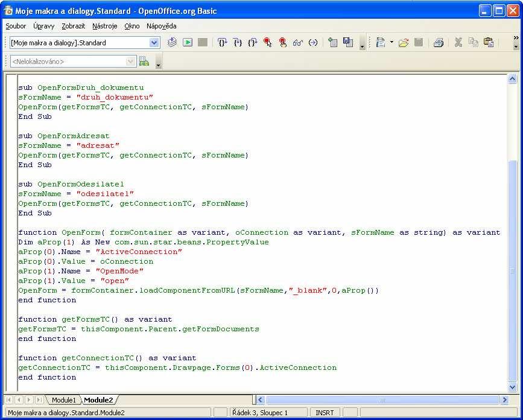
Task: Click the status bar module path text
Action: 66,413
